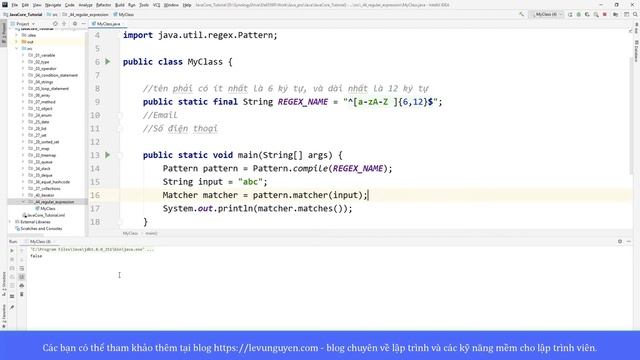Click the Rerun icon beside run configuration
Image resolution: width=640 pixels, height=360 pixels.
pyautogui.click(x=570, y=14)
